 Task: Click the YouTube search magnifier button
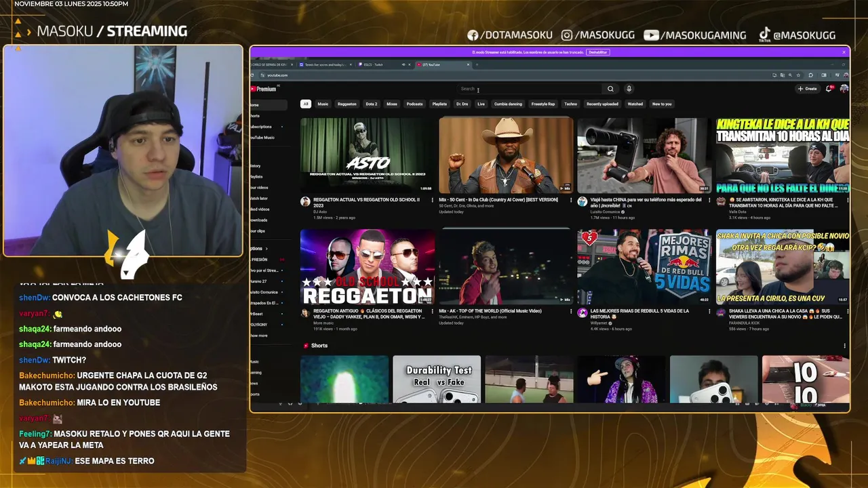click(x=610, y=89)
